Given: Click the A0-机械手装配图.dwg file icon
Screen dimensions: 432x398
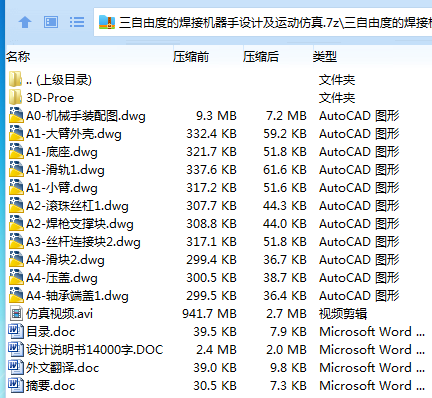Looking at the screenshot, I should point(16,115).
